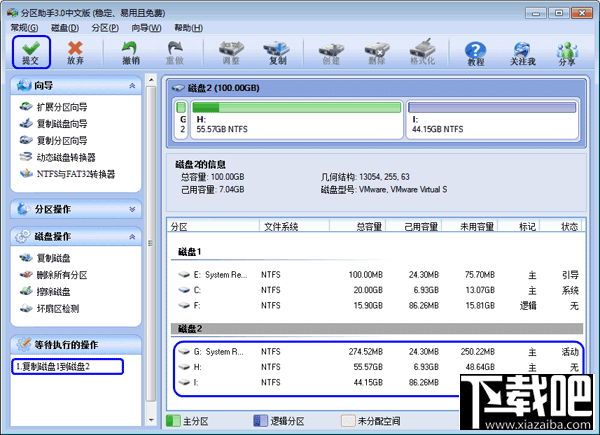Click the 放弃 (Discard) red X icon
The height and width of the screenshot is (435, 600).
tap(75, 53)
